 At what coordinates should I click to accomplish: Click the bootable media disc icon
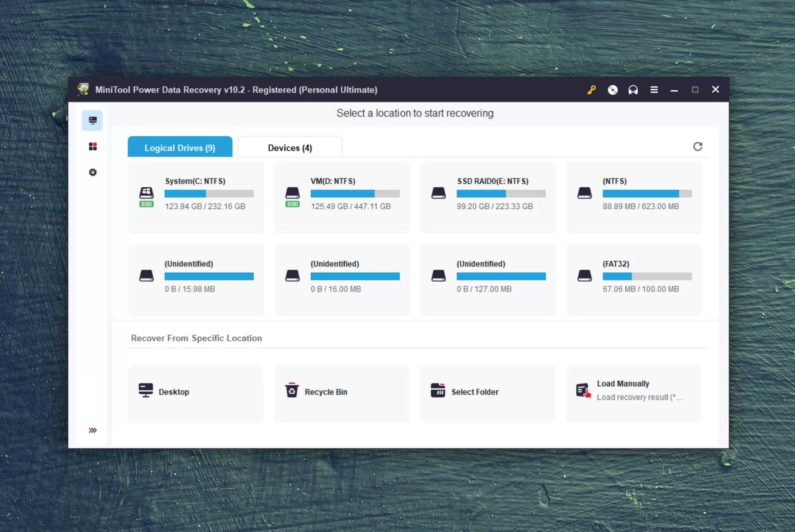[x=612, y=90]
